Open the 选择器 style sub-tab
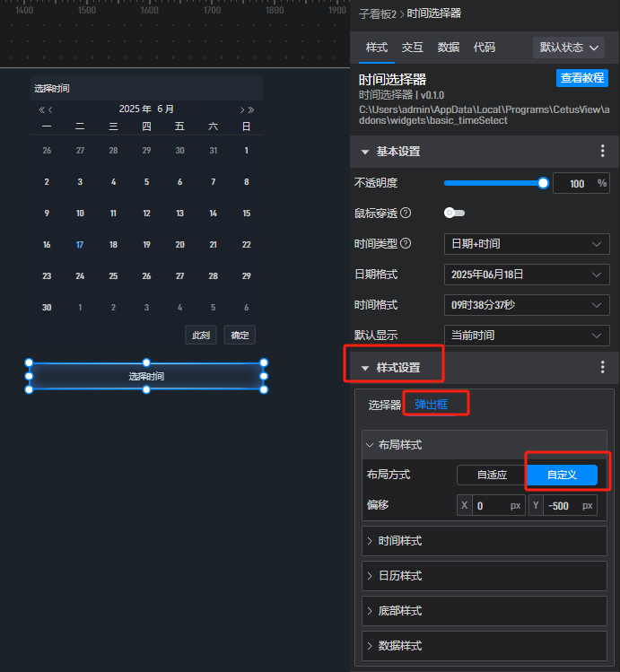Viewport: 620px width, 672px height. pos(384,405)
